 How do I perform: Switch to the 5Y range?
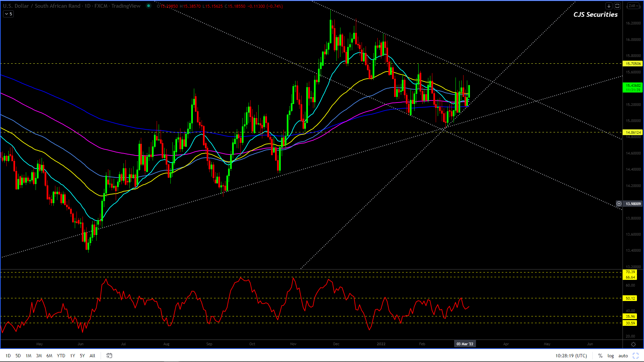[x=82, y=356]
